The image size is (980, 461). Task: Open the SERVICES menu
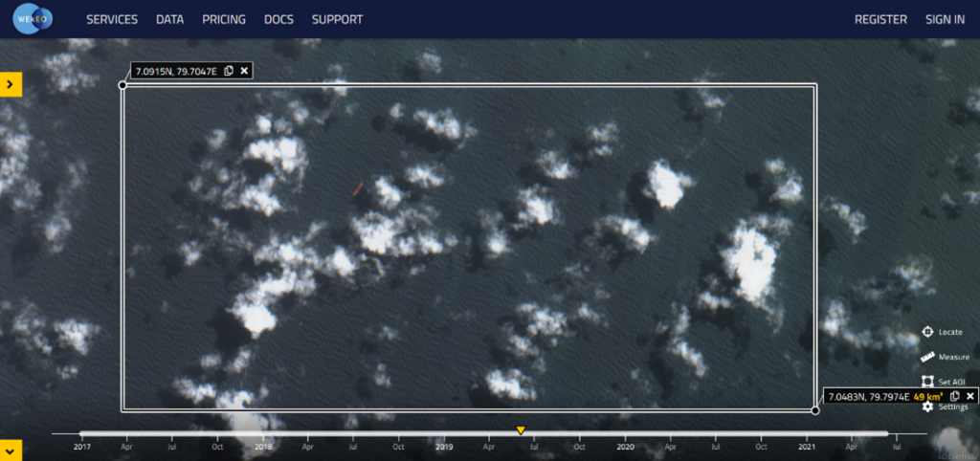point(112,19)
